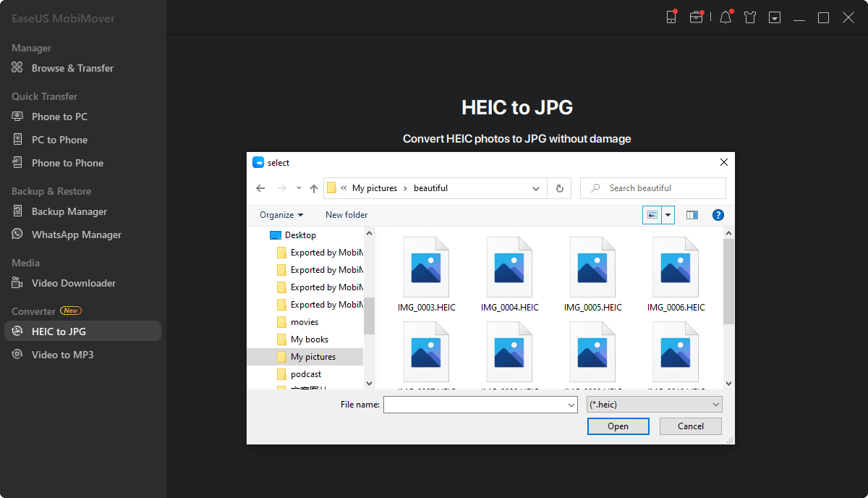868x498 pixels.
Task: Click the WhatsApp Manager icon
Action: tap(17, 235)
